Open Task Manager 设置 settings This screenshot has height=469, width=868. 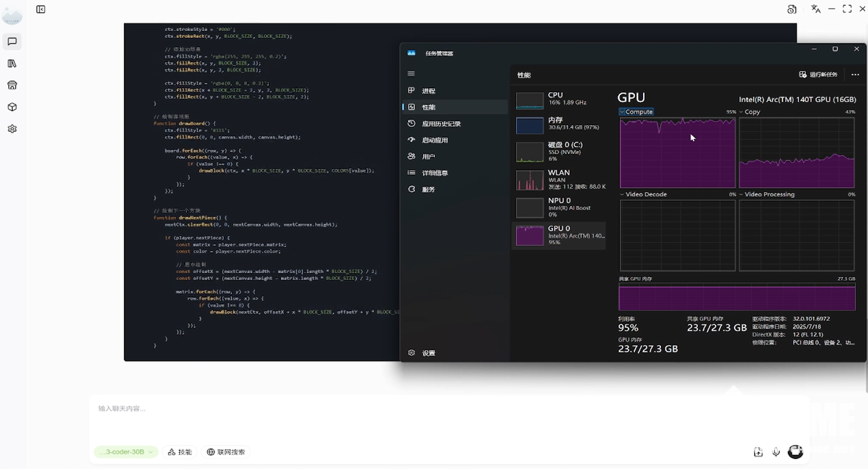(428, 353)
